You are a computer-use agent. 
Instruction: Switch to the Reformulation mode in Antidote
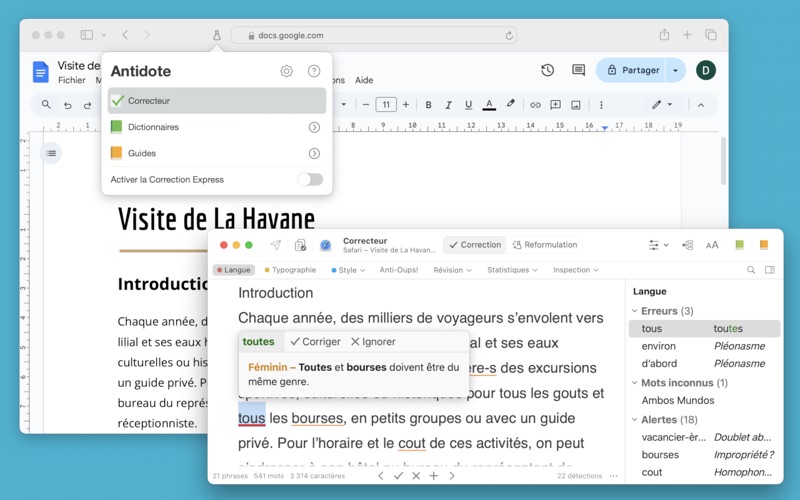coord(544,245)
